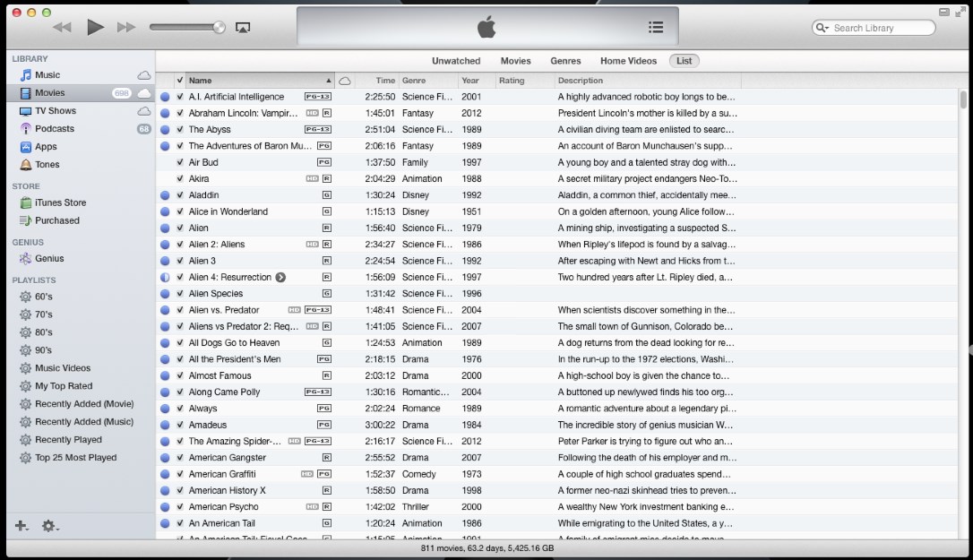Open search options magnifier dropdown

click(x=822, y=28)
